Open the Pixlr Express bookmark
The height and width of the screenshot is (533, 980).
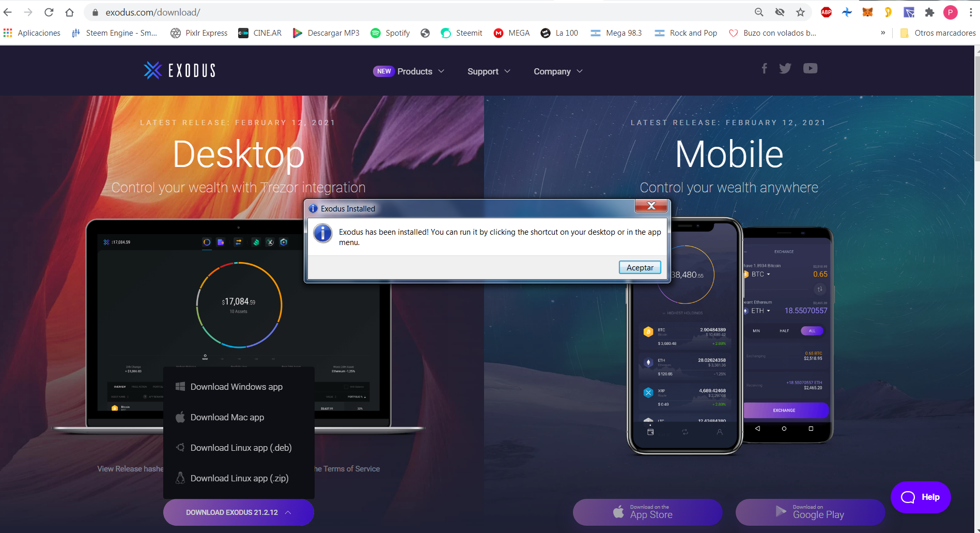pos(199,33)
